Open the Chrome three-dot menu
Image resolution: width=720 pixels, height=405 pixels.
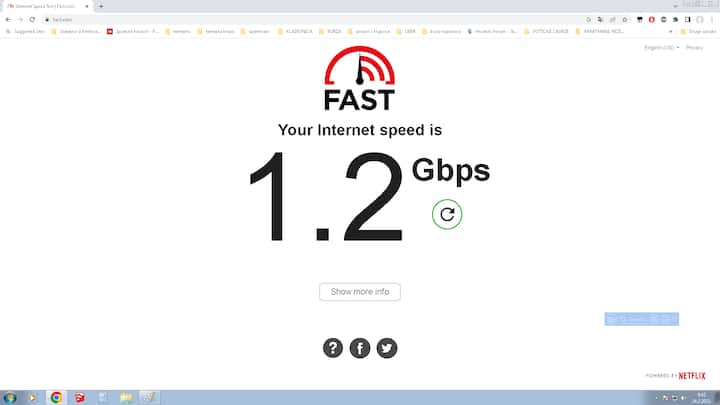click(712, 20)
